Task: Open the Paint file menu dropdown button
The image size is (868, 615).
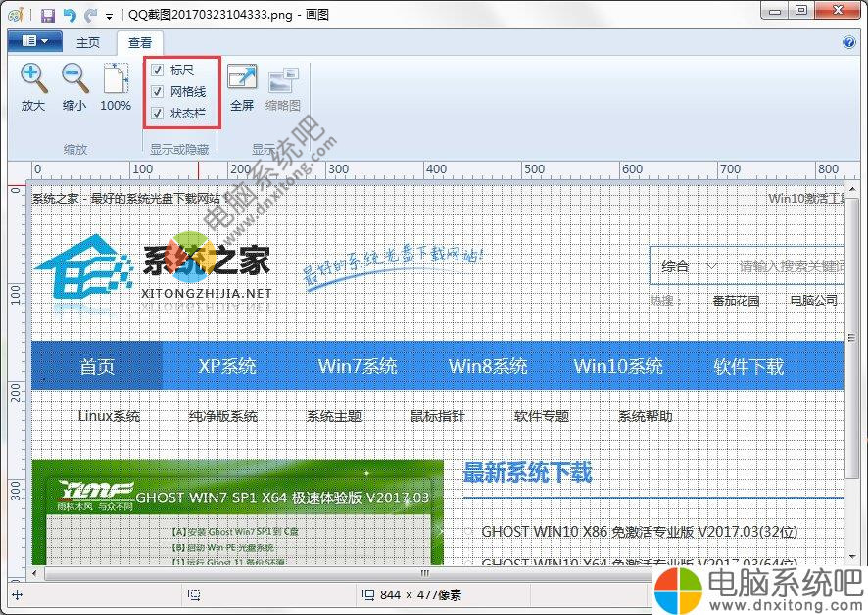Action: pyautogui.click(x=35, y=41)
